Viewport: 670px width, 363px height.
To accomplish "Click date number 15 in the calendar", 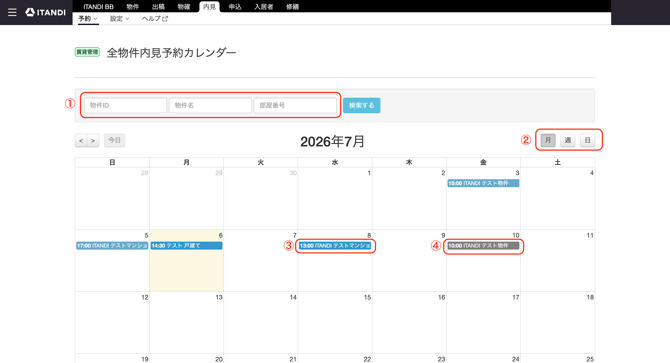I will point(367,297).
